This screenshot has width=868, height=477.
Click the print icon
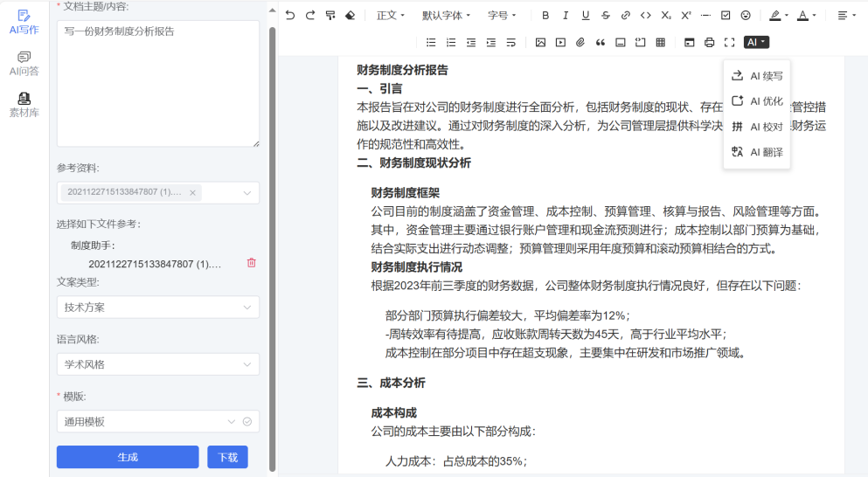[x=709, y=42]
